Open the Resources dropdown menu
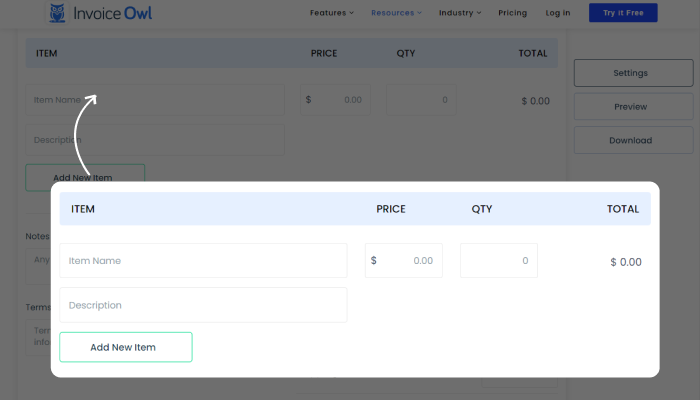The width and height of the screenshot is (700, 400). [x=396, y=13]
